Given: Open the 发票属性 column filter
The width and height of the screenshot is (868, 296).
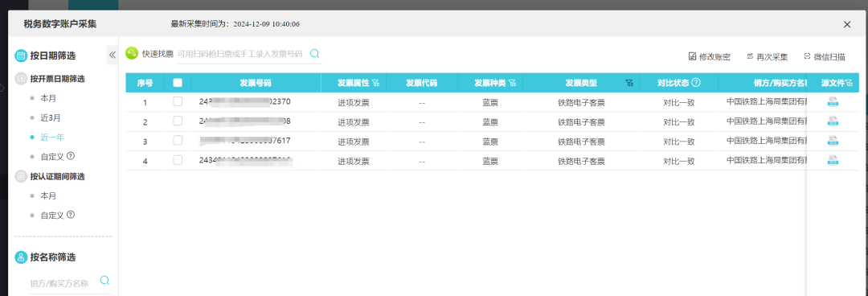Looking at the screenshot, I should [x=376, y=83].
